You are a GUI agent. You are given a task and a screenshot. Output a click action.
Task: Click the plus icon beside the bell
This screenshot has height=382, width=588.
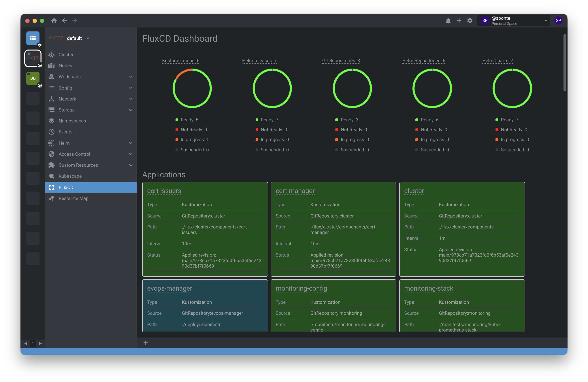(459, 21)
